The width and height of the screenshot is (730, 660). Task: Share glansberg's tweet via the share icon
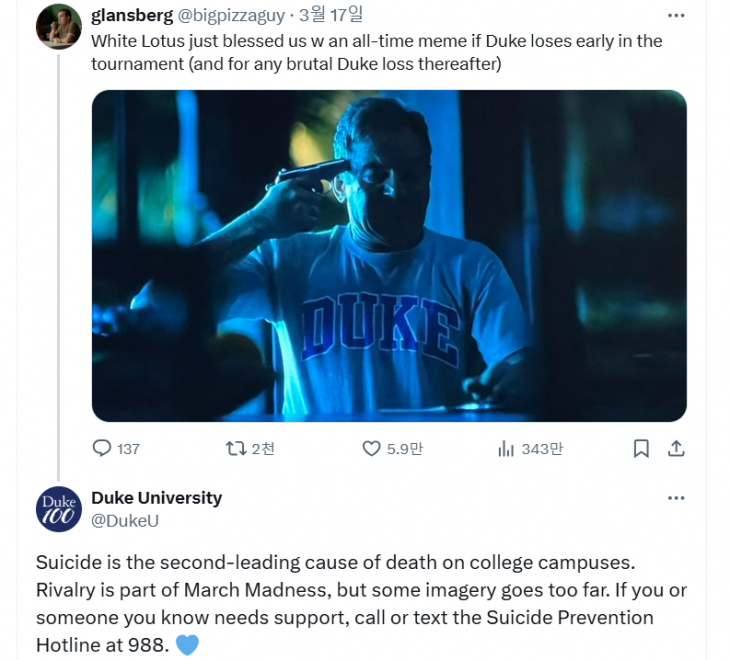pos(676,449)
